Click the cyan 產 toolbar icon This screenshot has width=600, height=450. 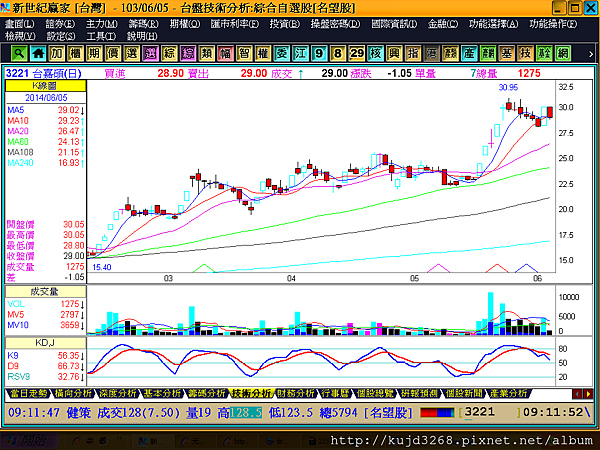pyautogui.click(x=469, y=53)
